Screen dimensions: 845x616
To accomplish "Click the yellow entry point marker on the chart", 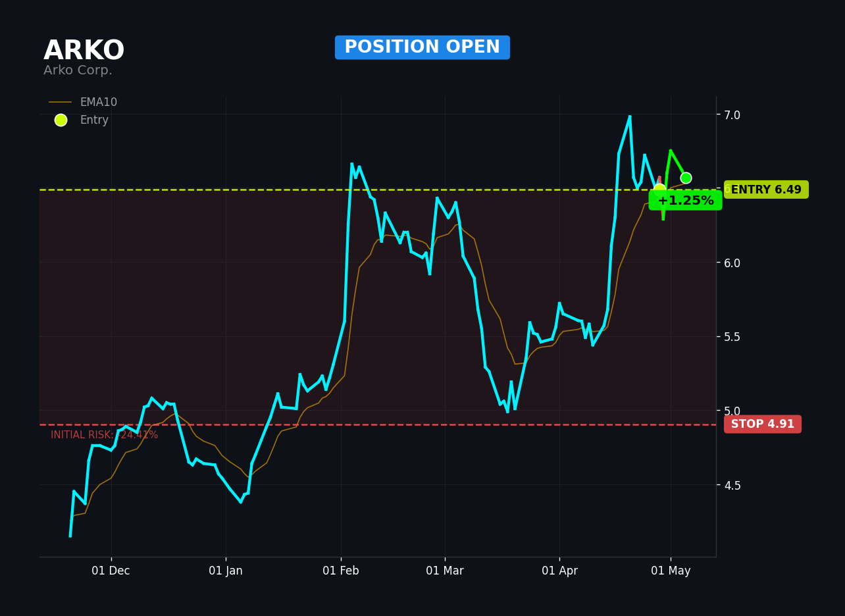I will [659, 190].
